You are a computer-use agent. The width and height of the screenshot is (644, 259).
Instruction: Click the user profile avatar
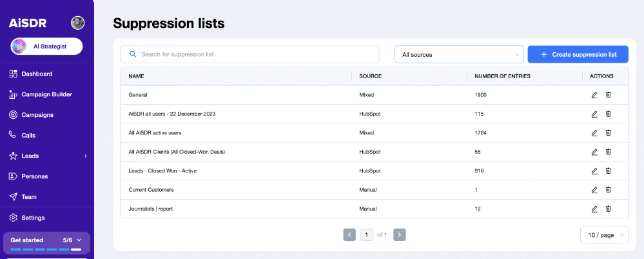tap(77, 23)
